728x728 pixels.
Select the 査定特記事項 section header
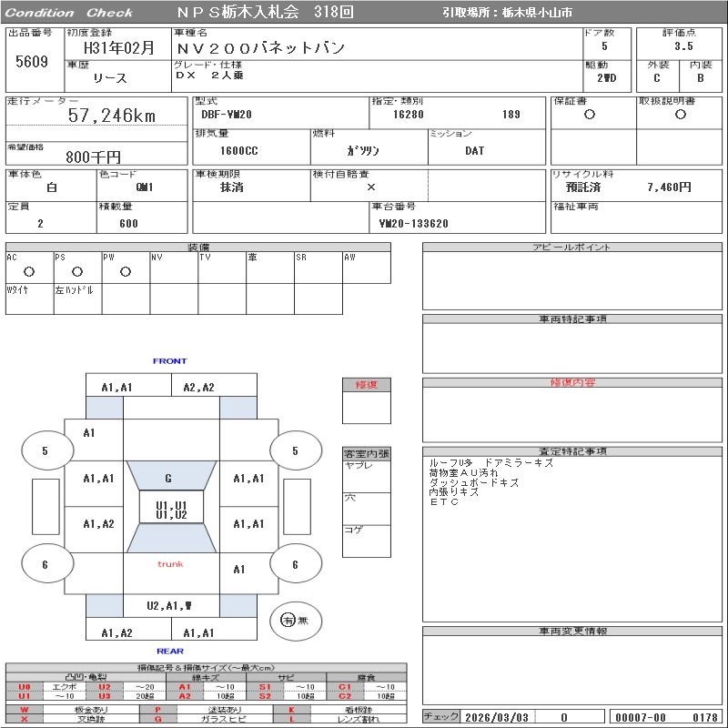572,451
